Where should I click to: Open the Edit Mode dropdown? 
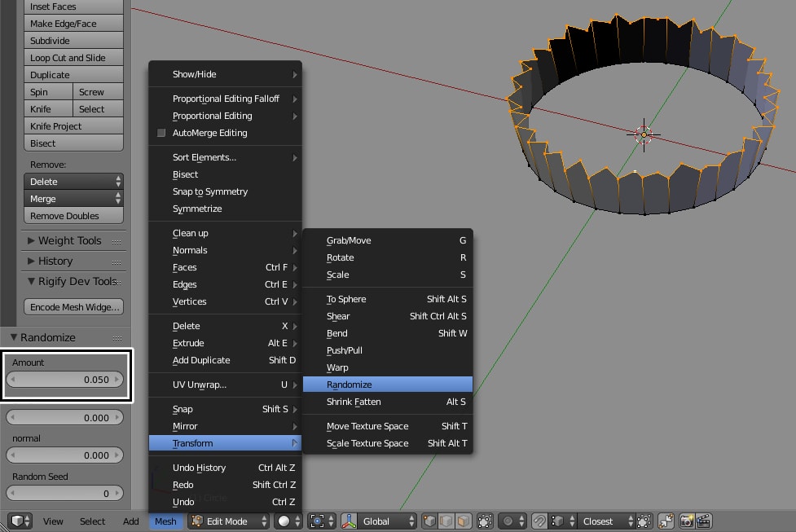click(x=228, y=521)
